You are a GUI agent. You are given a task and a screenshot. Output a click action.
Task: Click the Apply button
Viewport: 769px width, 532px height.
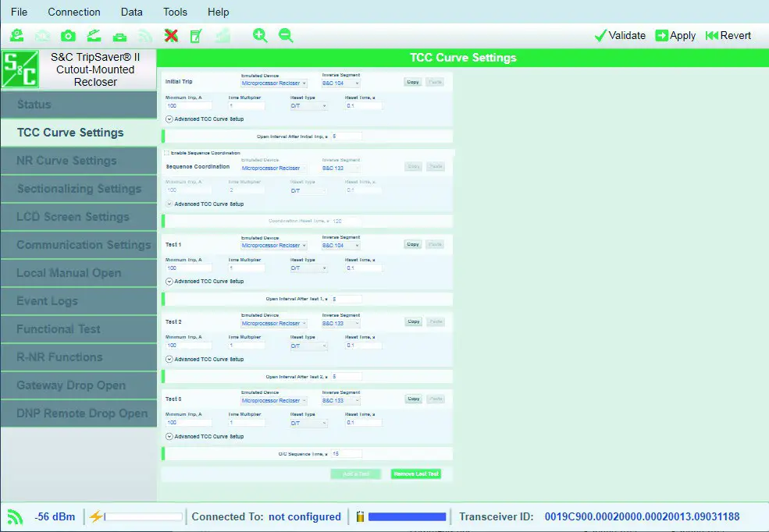click(x=676, y=35)
